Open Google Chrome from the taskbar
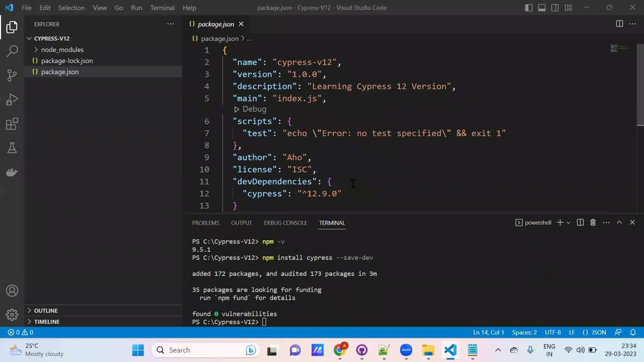Screen dimensions: 644x362 (341, 350)
